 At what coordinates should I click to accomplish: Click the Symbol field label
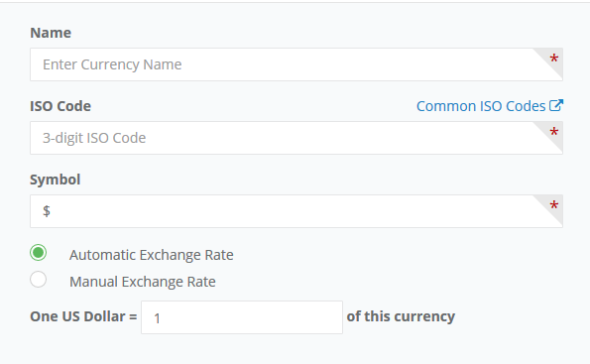click(56, 180)
